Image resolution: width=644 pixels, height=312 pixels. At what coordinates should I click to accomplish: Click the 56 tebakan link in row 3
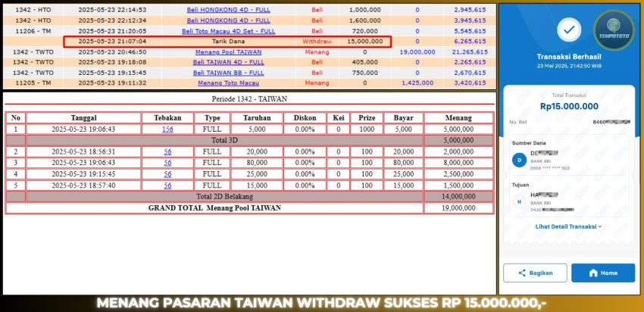click(167, 163)
